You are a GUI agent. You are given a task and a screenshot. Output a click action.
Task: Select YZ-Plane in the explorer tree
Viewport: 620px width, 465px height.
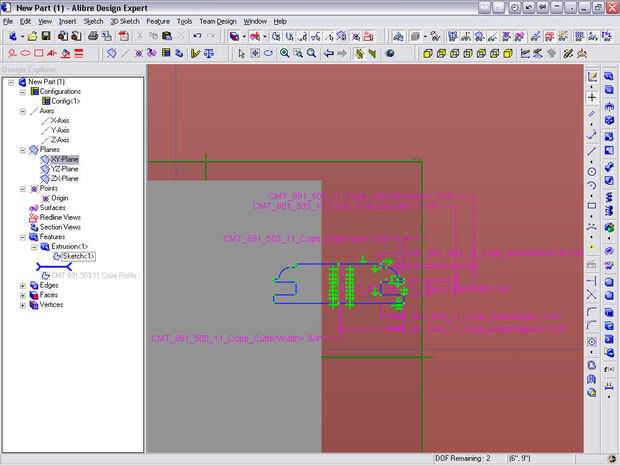click(64, 169)
